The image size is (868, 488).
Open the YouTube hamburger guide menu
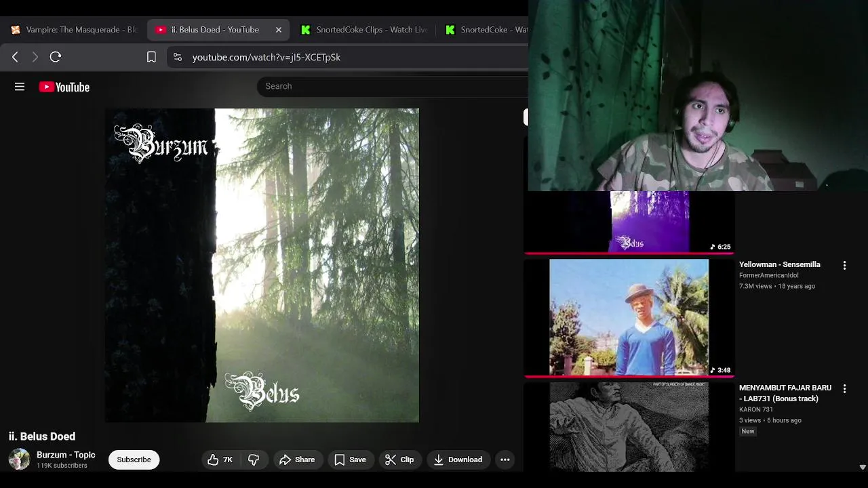pyautogui.click(x=20, y=87)
